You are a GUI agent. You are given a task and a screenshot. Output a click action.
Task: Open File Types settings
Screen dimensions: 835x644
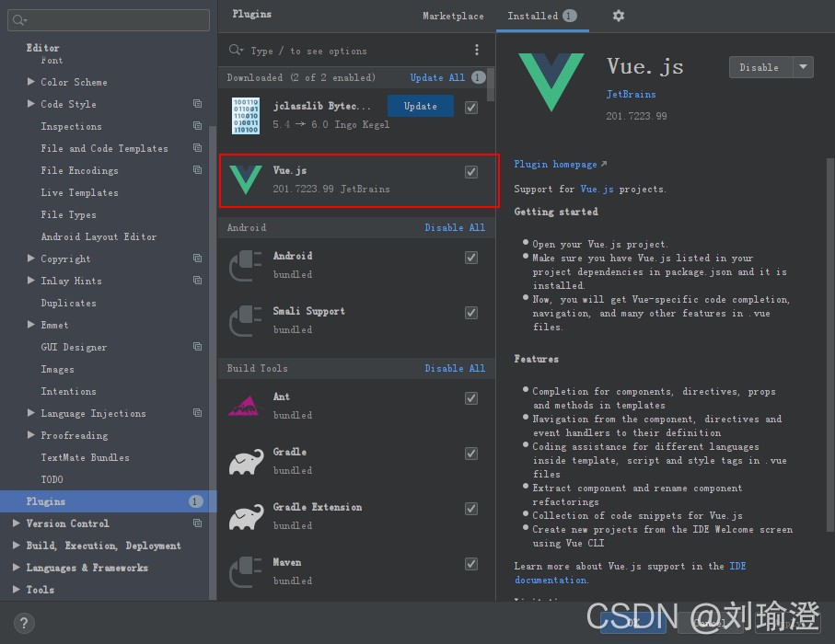69,214
